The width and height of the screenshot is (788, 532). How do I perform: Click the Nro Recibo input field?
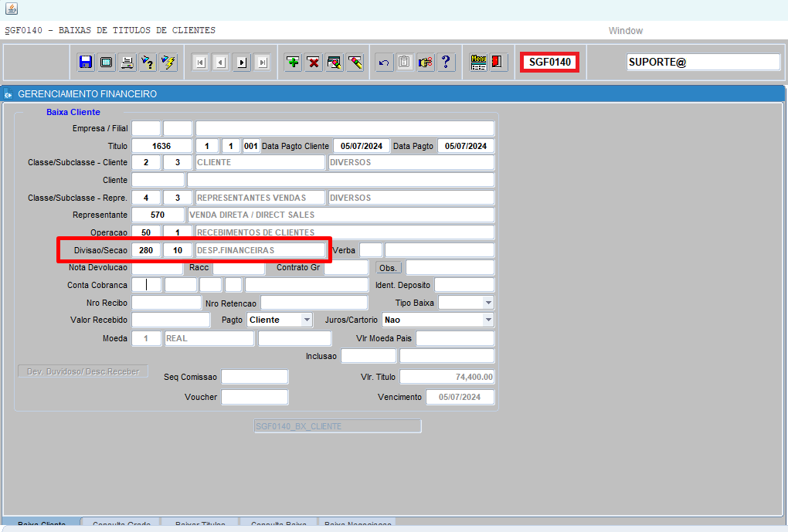pos(166,303)
